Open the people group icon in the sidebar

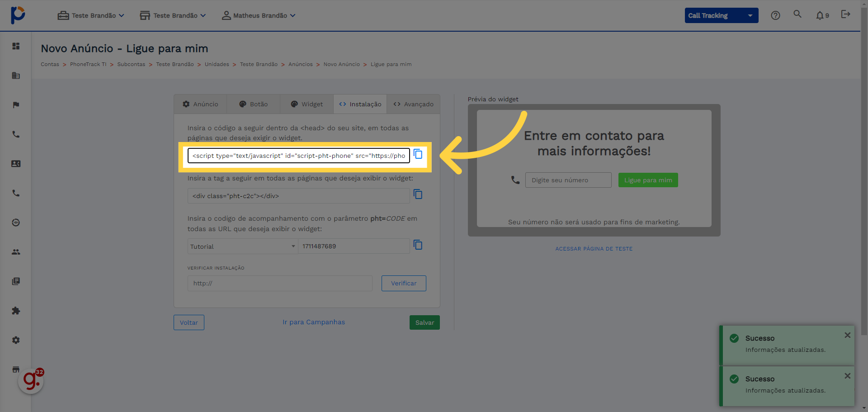[x=16, y=252]
